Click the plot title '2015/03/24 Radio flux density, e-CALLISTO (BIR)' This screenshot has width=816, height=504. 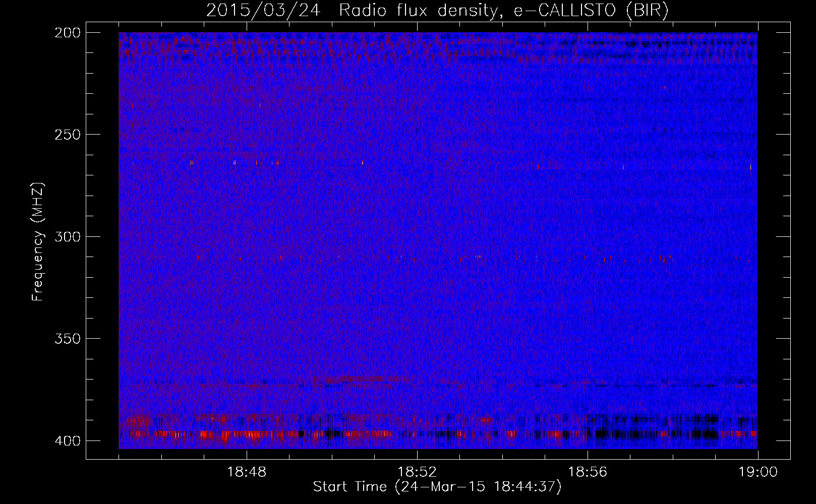coord(437,11)
